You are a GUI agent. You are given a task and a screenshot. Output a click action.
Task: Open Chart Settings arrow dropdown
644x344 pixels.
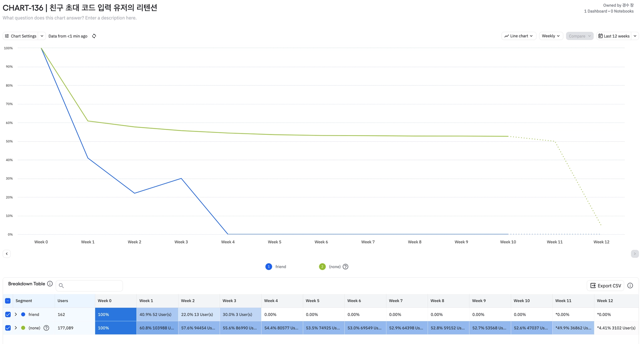pyautogui.click(x=42, y=36)
